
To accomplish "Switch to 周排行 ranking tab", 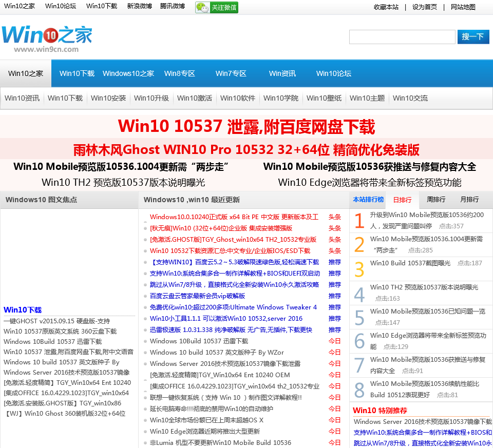I will tap(436, 200).
